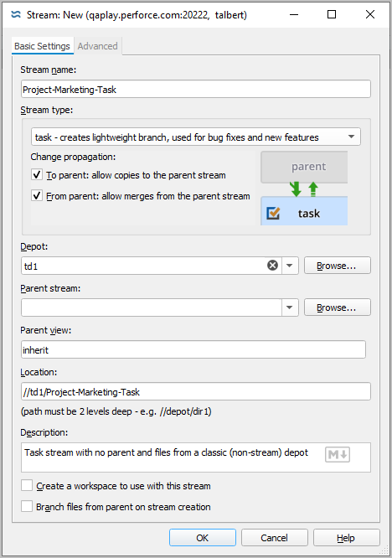
Task: Click the task checkmark icon in the diagram
Action: (x=273, y=213)
